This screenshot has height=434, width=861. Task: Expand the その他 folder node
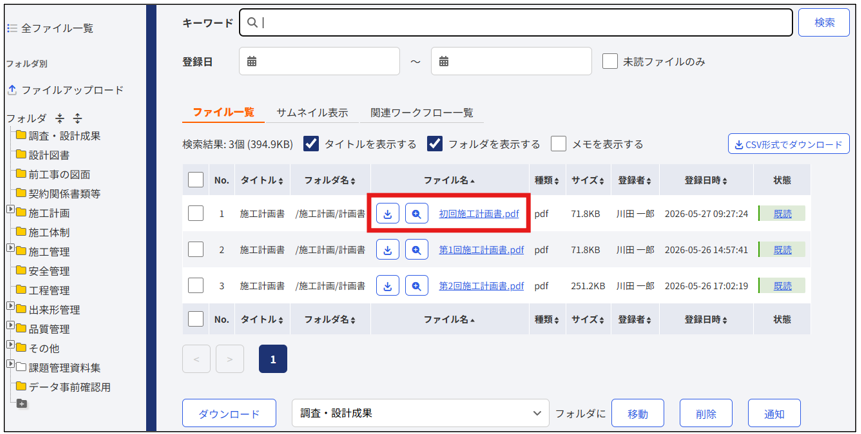click(10, 345)
